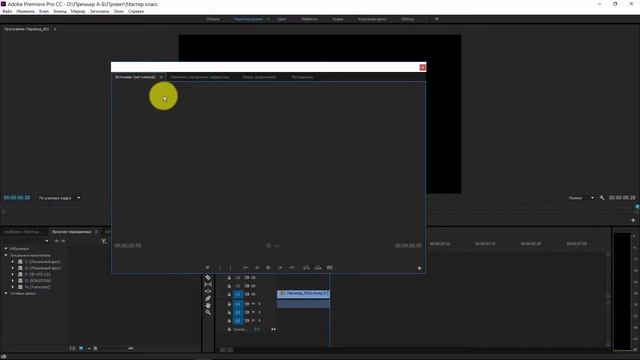
Task: Collapse 'Локальные накопители' tree section
Action: [6, 255]
